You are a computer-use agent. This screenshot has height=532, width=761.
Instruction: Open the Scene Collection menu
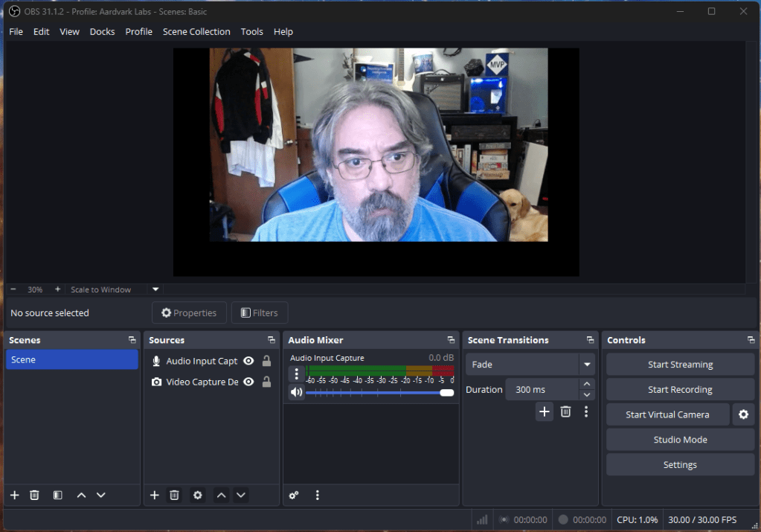196,32
